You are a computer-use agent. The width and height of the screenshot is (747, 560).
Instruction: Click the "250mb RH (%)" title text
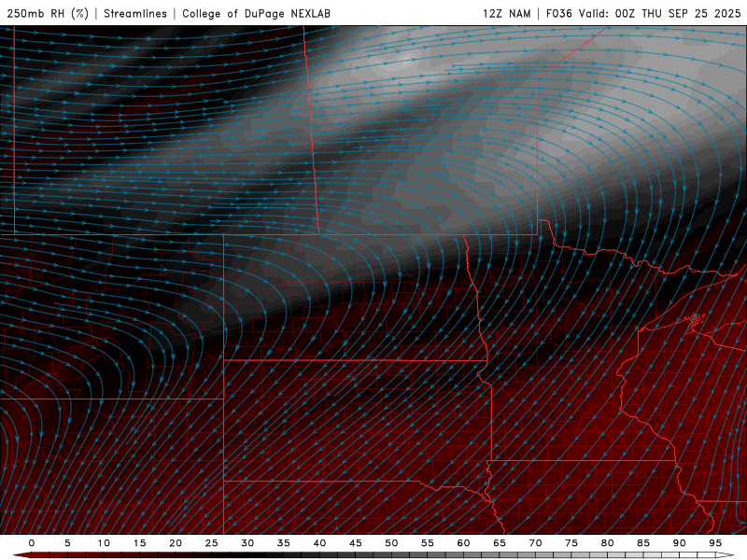[x=48, y=13]
